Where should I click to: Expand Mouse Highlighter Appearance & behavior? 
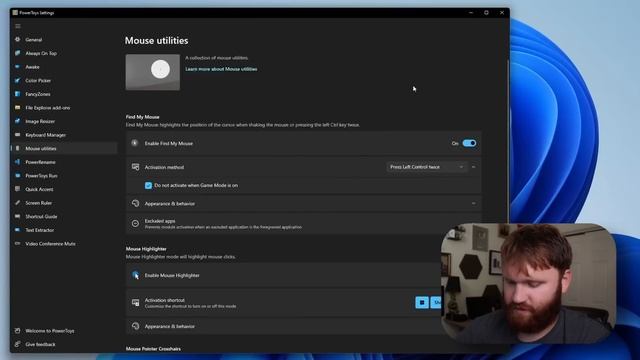284,326
